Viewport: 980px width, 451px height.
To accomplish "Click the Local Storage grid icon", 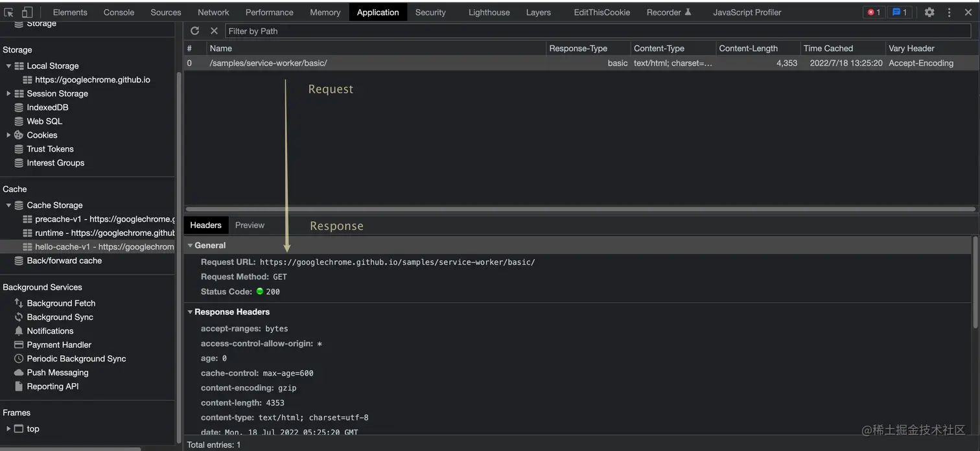I will click(x=19, y=66).
